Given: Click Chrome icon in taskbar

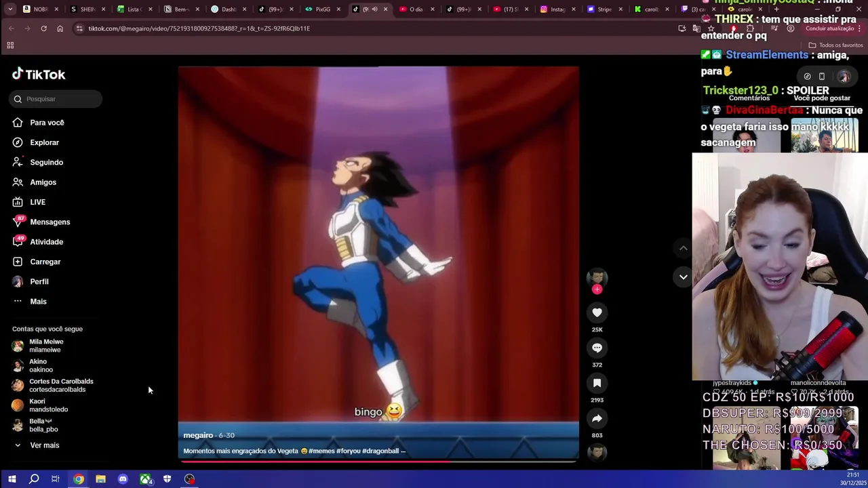Looking at the screenshot, I should pos(79,479).
